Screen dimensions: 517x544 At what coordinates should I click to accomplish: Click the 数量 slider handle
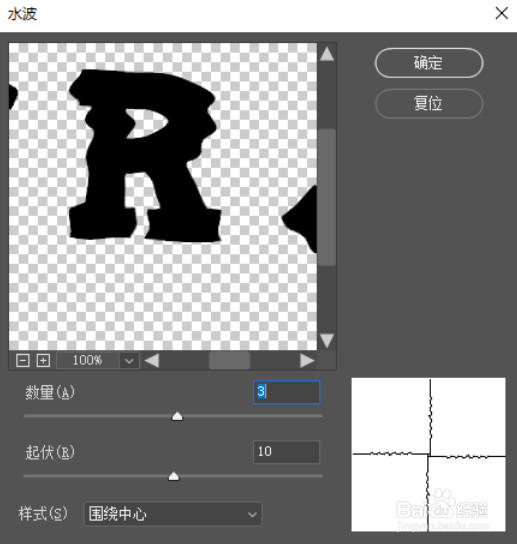pyautogui.click(x=177, y=416)
